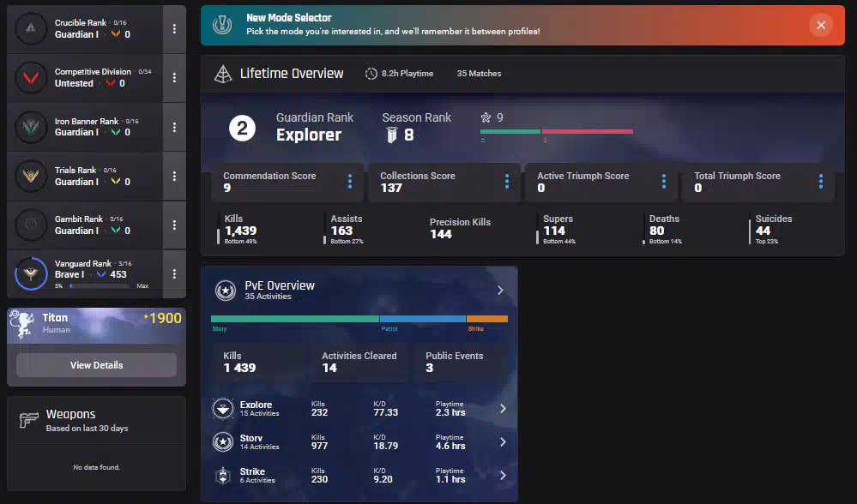Click the Explore activity icon

tap(223, 409)
